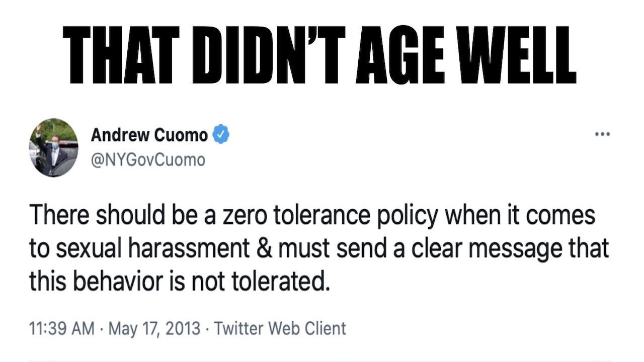Click the May 17, 2013 date

[155, 328]
